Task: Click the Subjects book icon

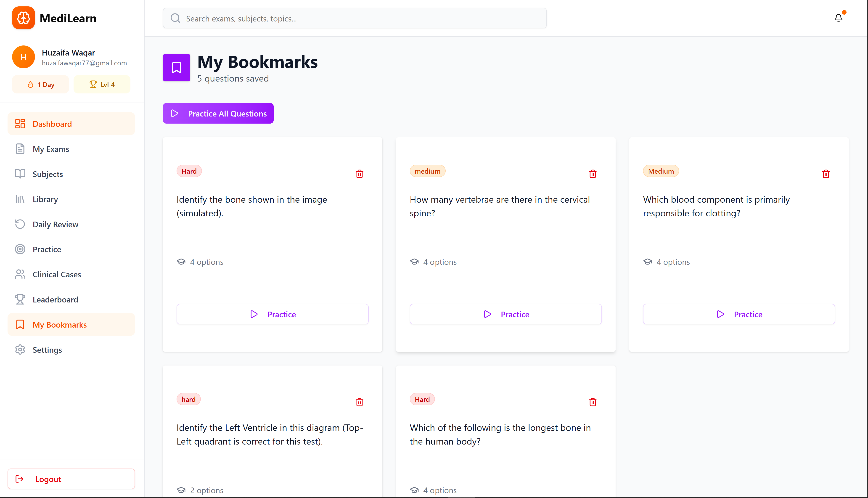Action: (x=20, y=174)
